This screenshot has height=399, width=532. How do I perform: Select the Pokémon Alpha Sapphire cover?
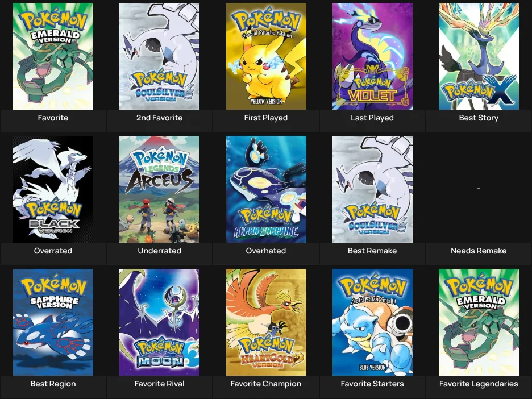pyautogui.click(x=266, y=189)
